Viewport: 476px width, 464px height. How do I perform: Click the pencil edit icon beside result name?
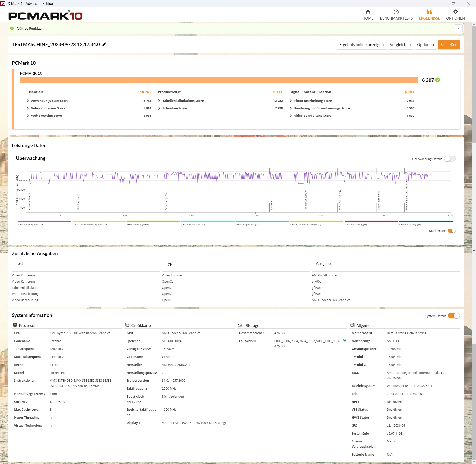(104, 44)
